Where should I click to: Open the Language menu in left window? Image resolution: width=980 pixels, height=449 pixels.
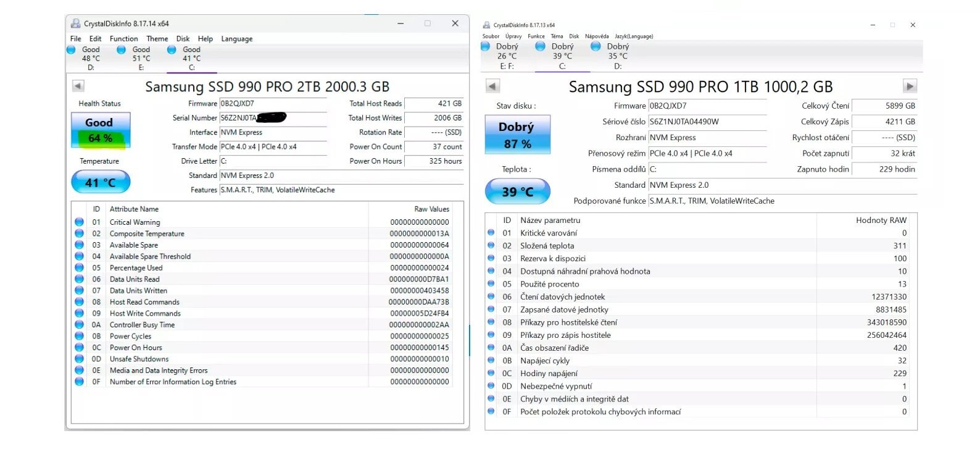pyautogui.click(x=237, y=38)
